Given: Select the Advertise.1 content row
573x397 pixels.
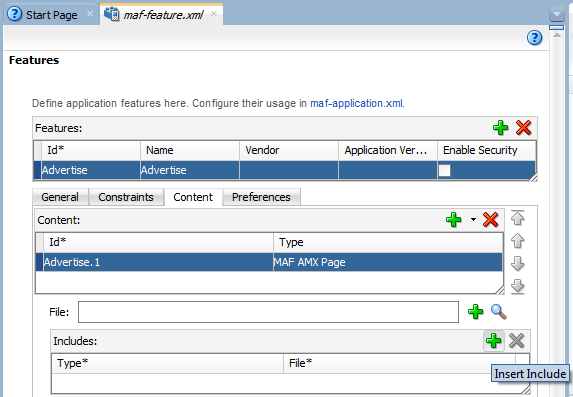Looking at the screenshot, I should click(269, 262).
